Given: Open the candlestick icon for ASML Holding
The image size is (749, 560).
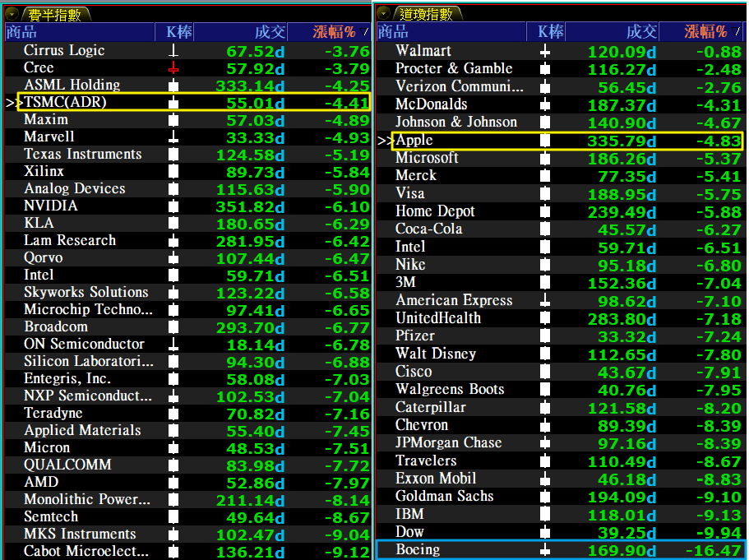Looking at the screenshot, I should coord(173,86).
